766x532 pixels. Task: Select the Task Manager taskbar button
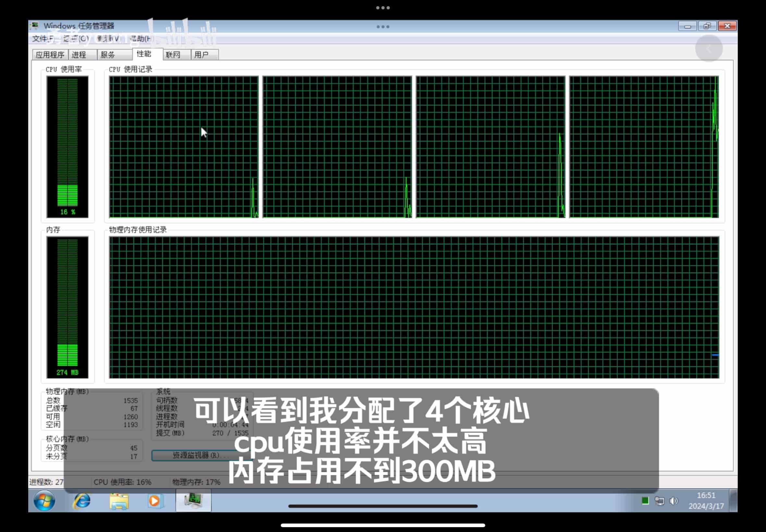[193, 501]
